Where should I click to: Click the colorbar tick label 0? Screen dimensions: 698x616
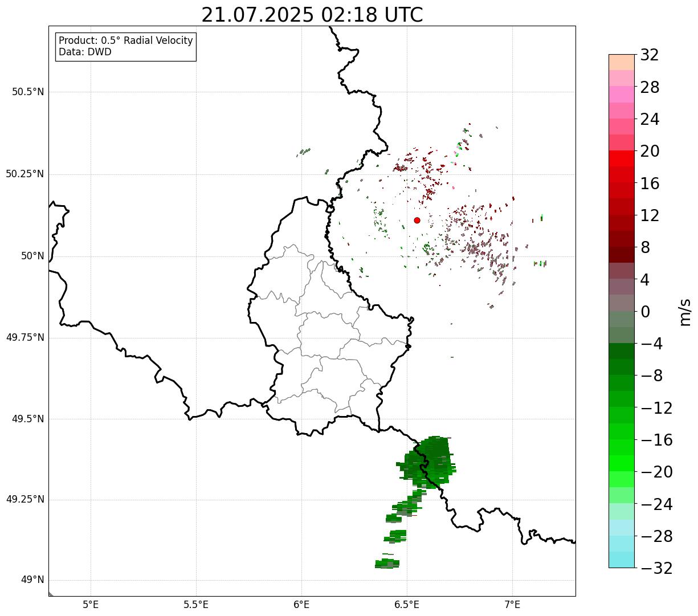point(645,312)
